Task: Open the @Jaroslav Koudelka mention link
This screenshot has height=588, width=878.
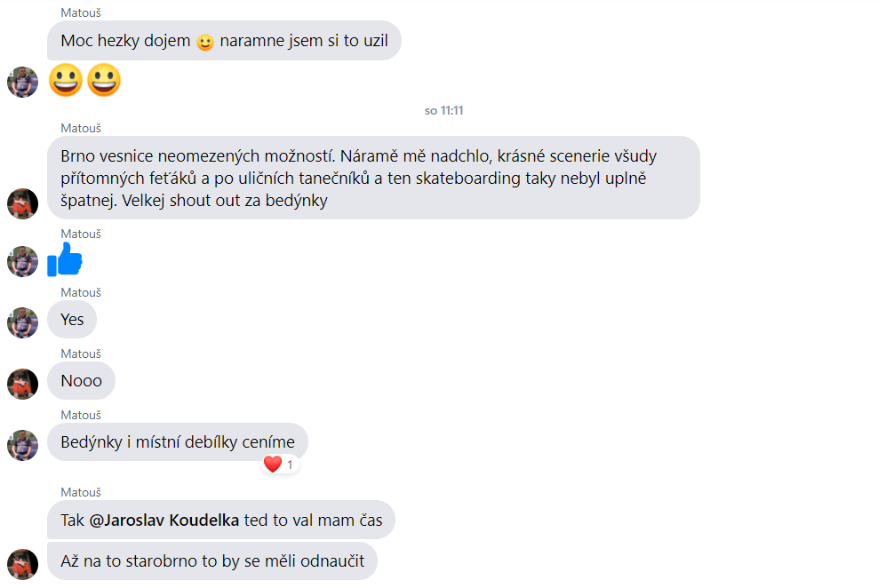Action: (164, 520)
